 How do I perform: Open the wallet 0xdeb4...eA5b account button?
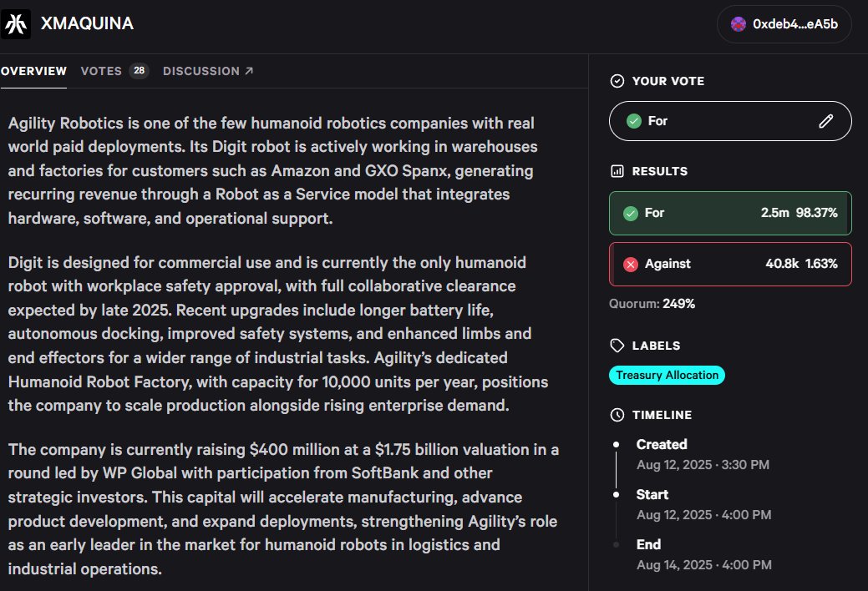point(784,24)
